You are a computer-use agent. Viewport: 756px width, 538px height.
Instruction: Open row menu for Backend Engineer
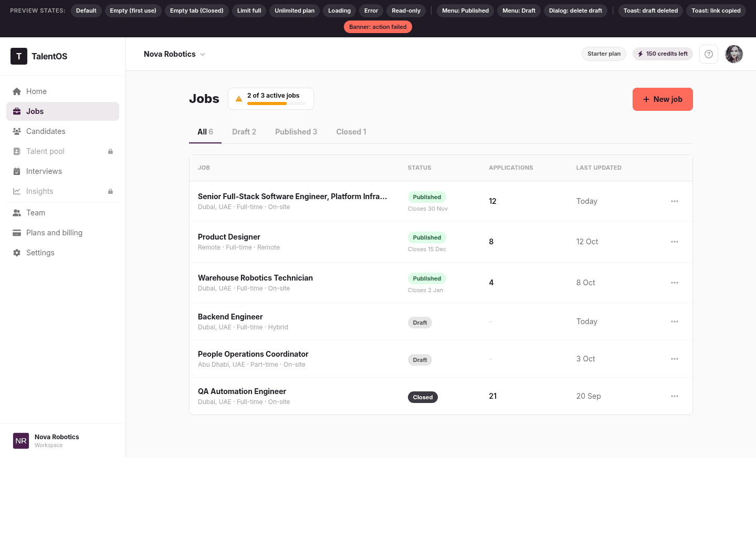(675, 322)
